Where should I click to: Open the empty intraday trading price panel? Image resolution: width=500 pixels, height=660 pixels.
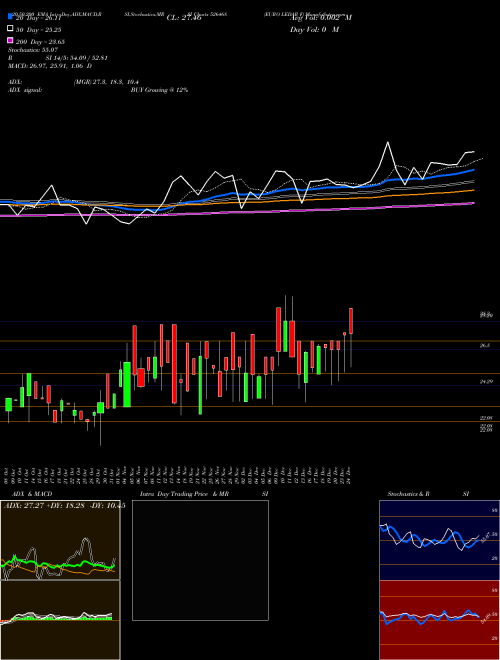point(200,560)
